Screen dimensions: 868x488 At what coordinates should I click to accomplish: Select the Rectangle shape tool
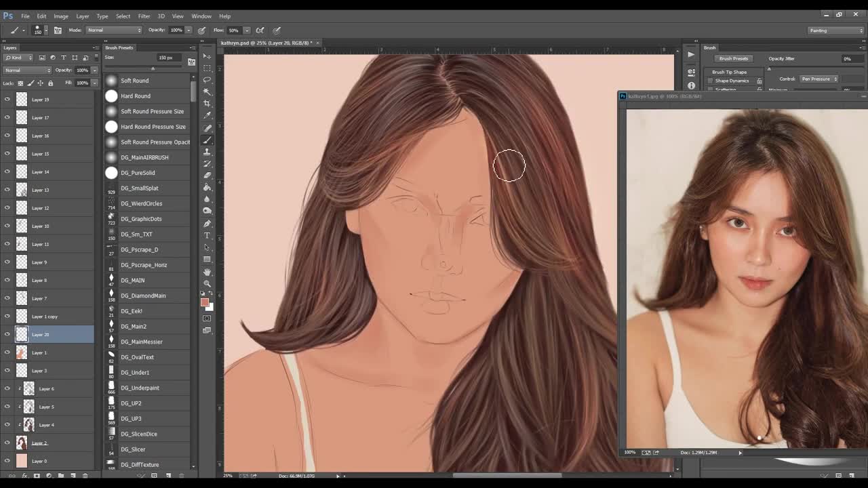tap(208, 259)
